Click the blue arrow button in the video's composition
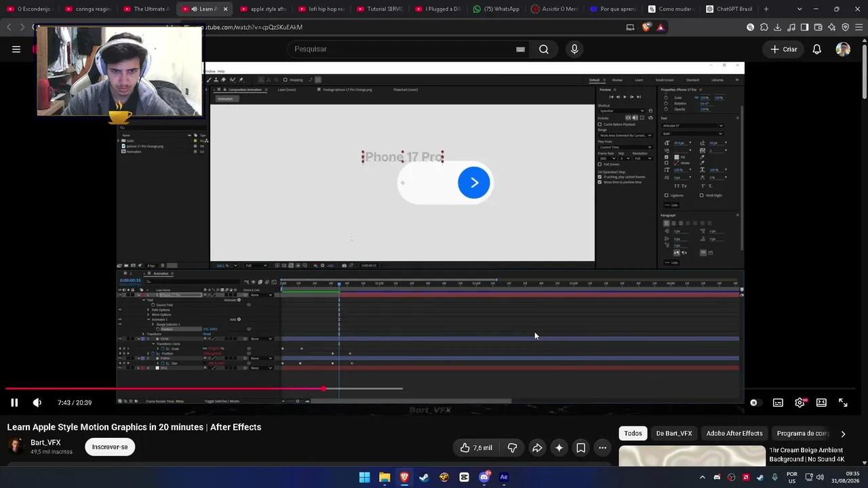This screenshot has width=868, height=488. (x=474, y=183)
